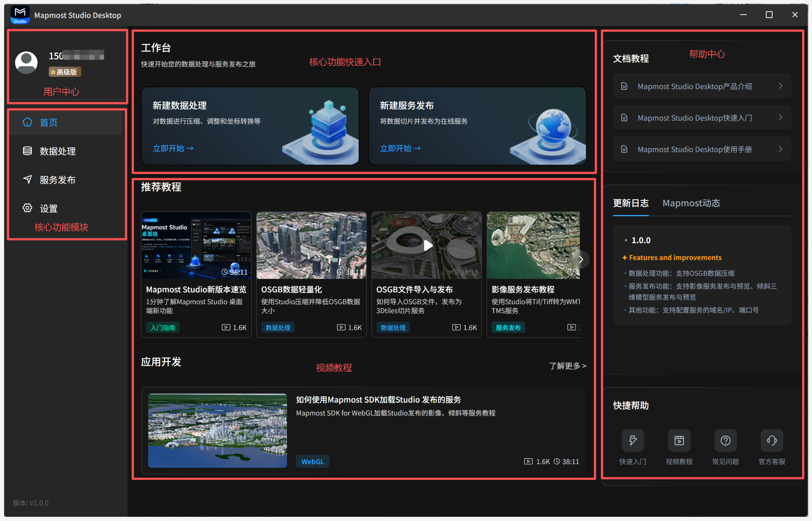The width and height of the screenshot is (812, 521).
Task: Click 立即开始 under 新建服务发布
Action: [401, 148]
